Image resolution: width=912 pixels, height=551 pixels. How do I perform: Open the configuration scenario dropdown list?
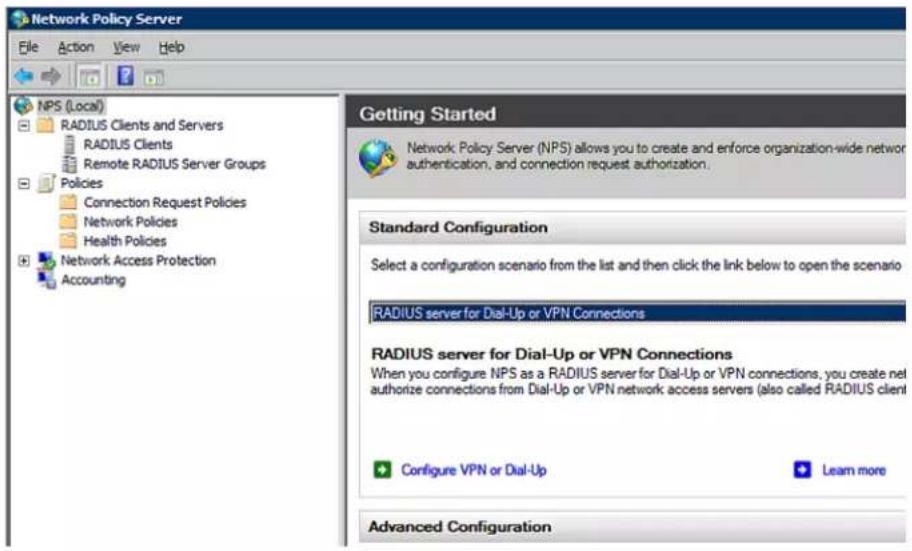(637, 313)
